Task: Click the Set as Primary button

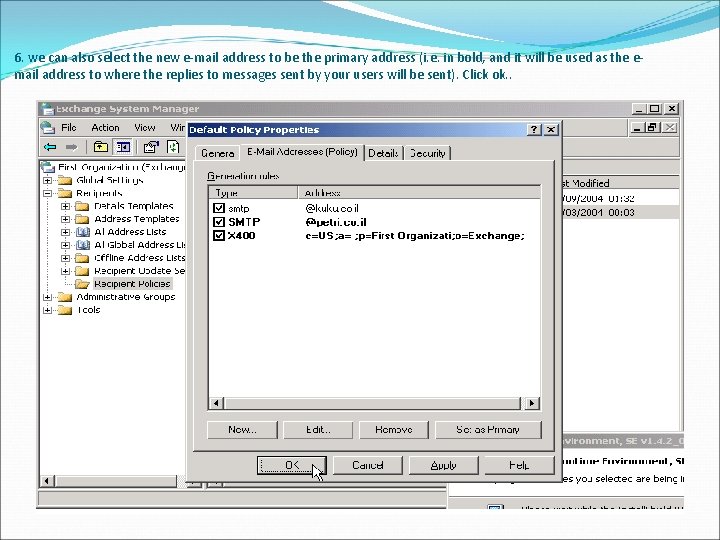Action: tap(488, 430)
